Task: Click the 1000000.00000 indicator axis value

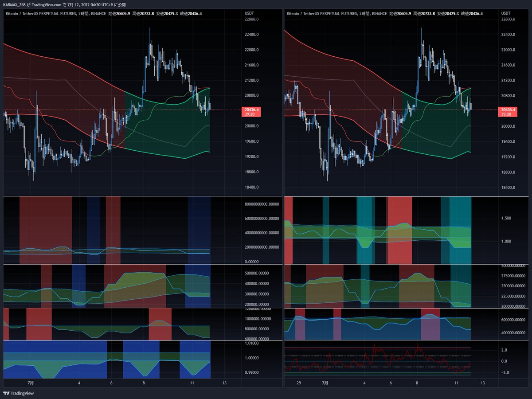Action: [258, 319]
